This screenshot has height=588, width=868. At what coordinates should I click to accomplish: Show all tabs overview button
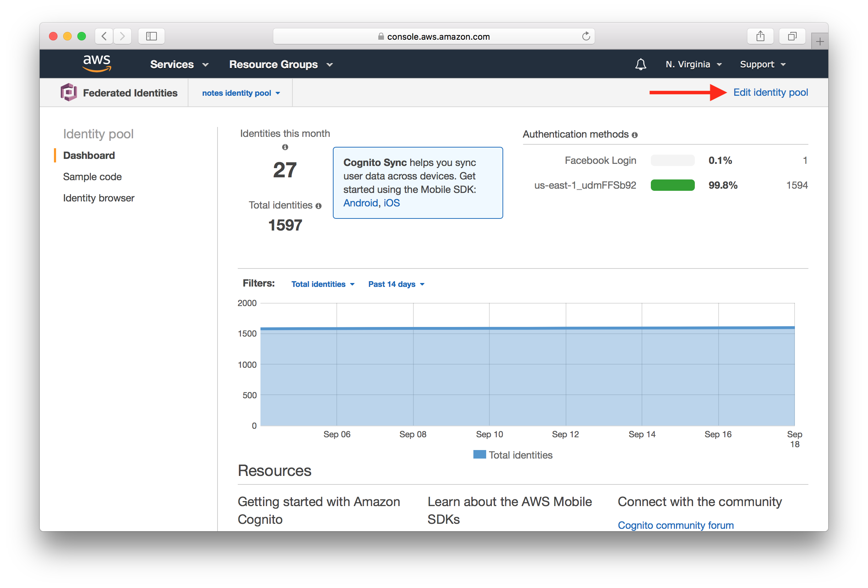(792, 36)
